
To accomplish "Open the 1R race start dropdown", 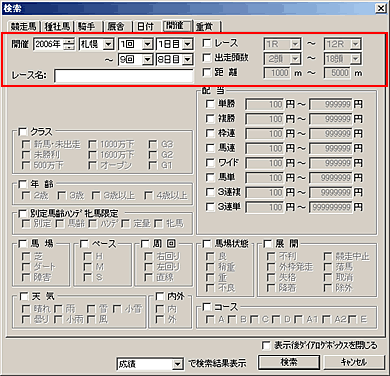I will [x=295, y=44].
